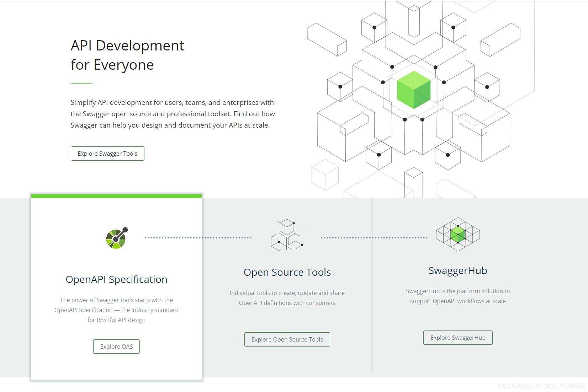
Task: Click the 'The power of Swagger tools' description
Action: click(x=116, y=310)
